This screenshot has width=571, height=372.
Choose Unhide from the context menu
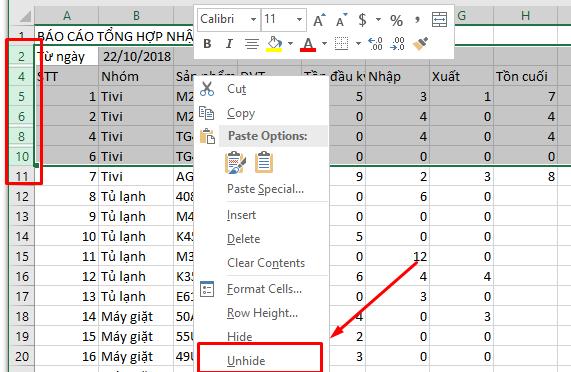(246, 361)
